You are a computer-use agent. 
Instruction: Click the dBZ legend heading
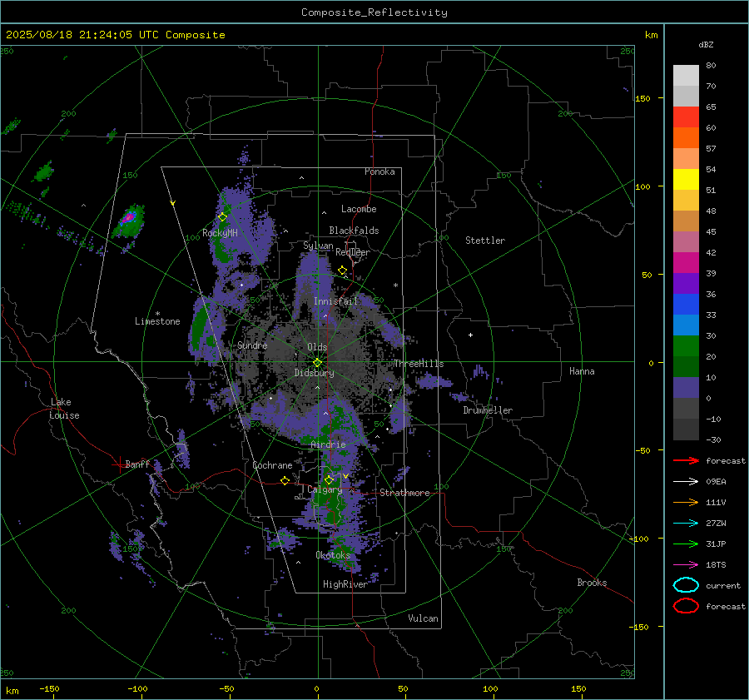706,45
